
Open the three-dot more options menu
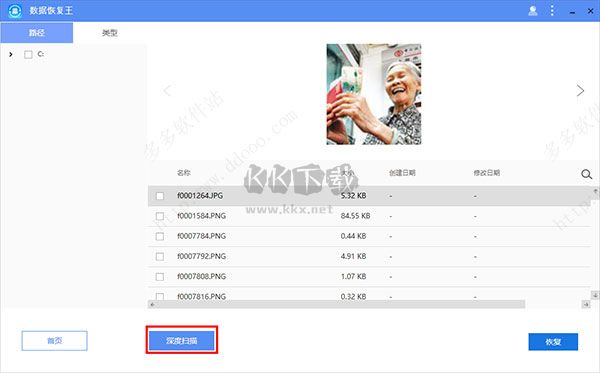point(552,10)
